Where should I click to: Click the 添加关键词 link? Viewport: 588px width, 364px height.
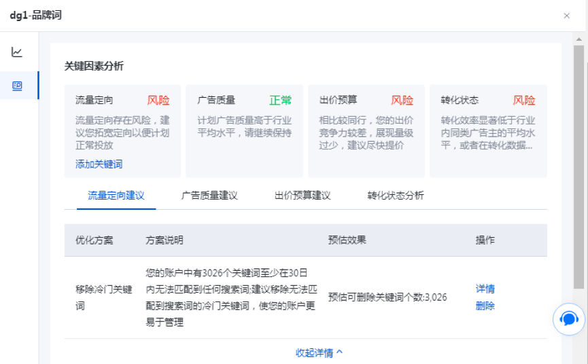99,164
